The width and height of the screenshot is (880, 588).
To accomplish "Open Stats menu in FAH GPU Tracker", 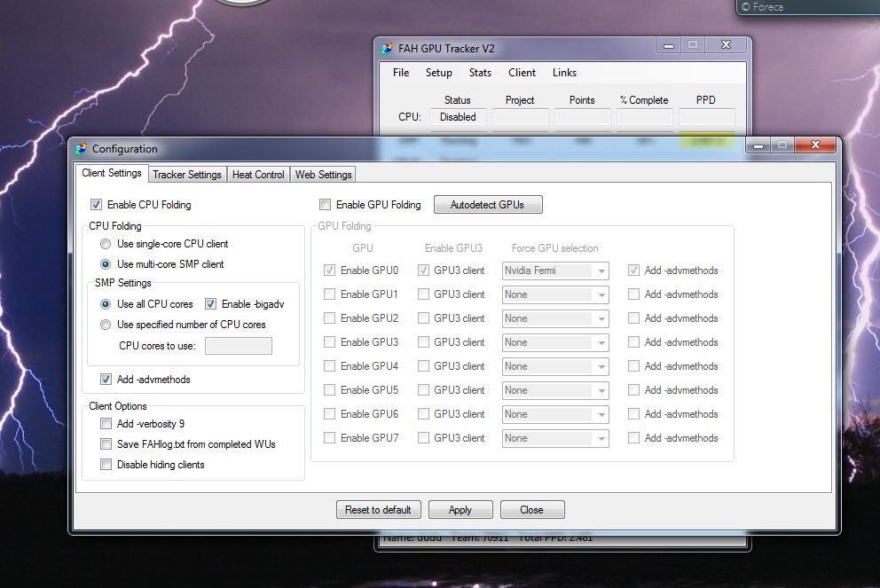I will coord(480,73).
